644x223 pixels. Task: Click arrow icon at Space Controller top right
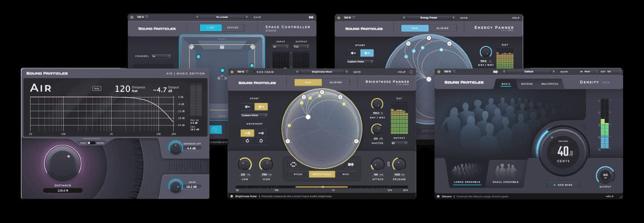pos(311,18)
